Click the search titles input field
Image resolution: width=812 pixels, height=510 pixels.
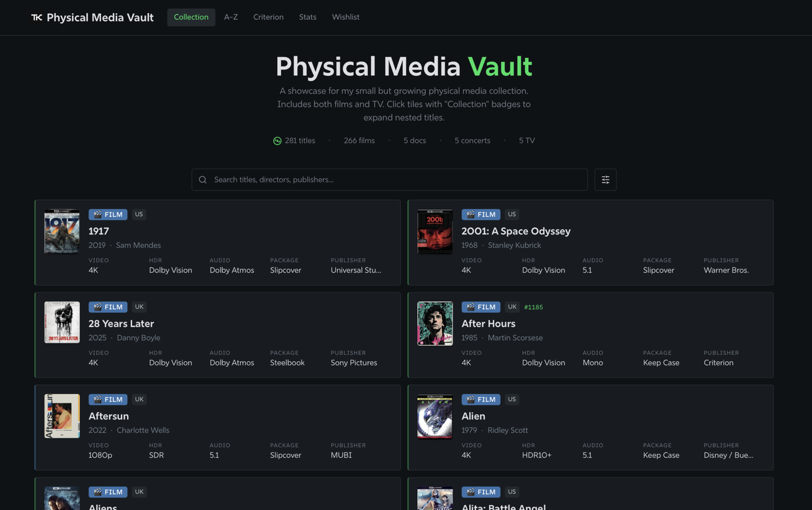coord(389,180)
